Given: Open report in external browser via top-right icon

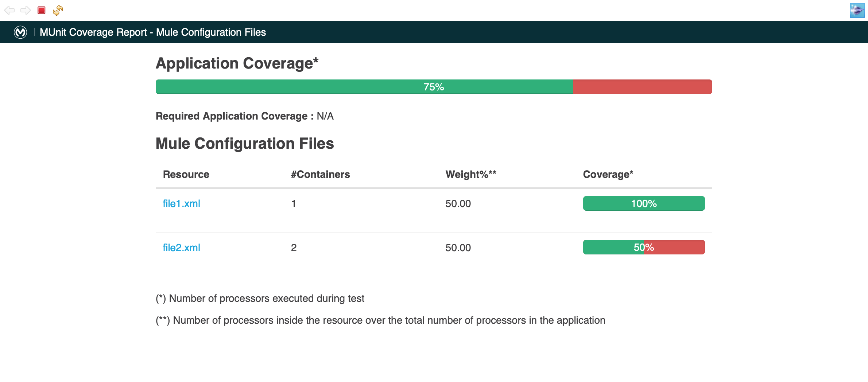Looking at the screenshot, I should click(858, 10).
